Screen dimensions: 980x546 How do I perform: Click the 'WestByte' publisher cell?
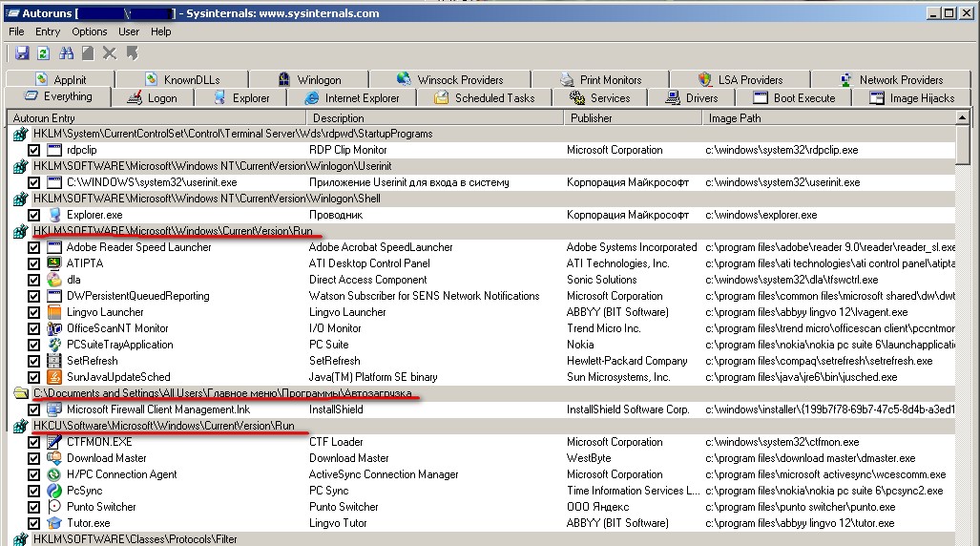(x=589, y=458)
